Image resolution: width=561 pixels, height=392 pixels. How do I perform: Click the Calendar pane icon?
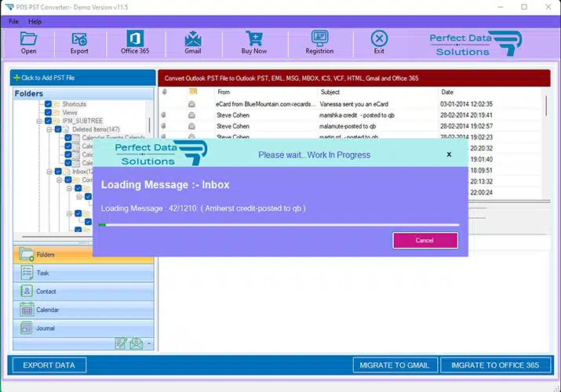pos(27,310)
